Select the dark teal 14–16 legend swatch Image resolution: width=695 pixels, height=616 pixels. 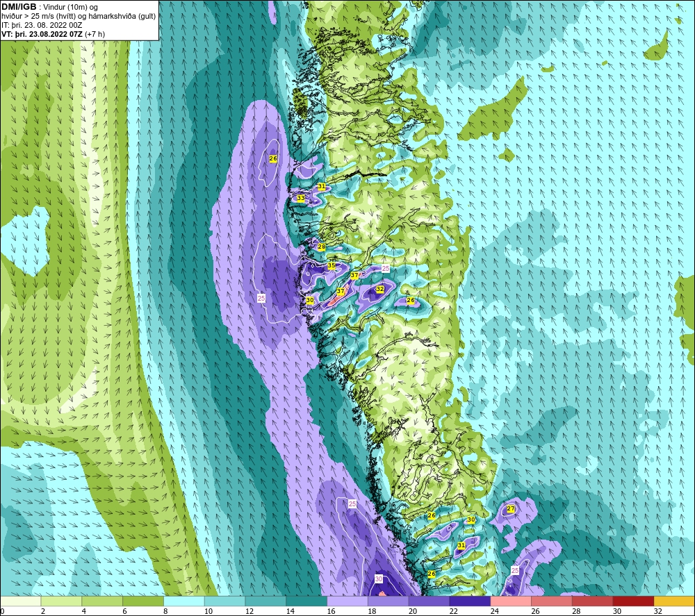tap(306, 601)
